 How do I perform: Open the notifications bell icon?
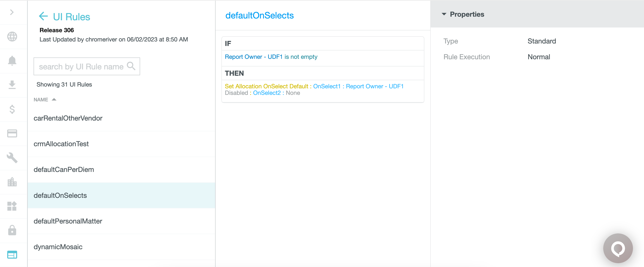(x=12, y=61)
